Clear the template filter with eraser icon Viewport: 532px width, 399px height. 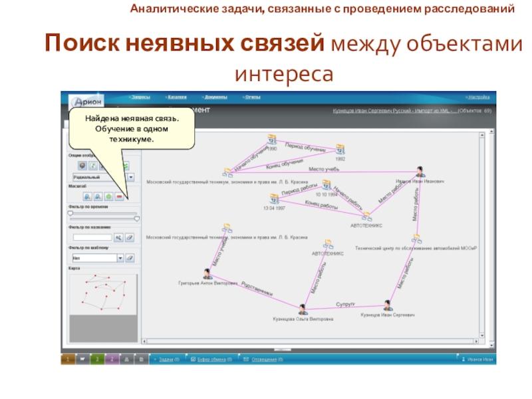(x=130, y=257)
